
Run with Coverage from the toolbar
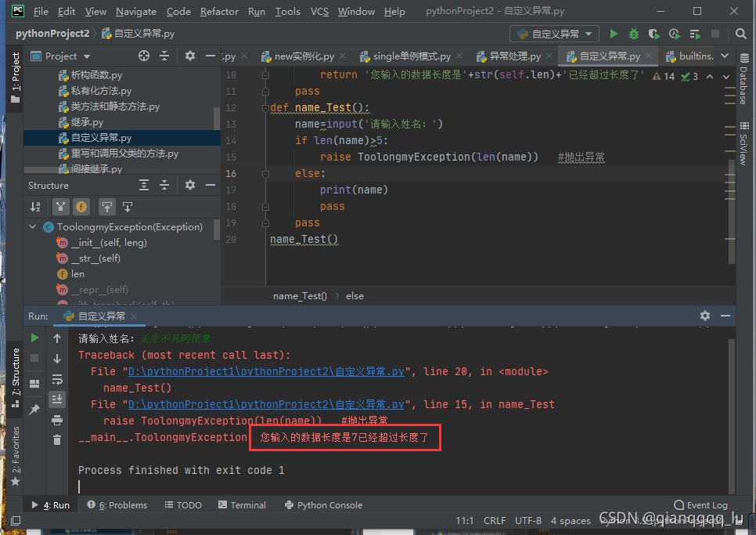pos(654,34)
